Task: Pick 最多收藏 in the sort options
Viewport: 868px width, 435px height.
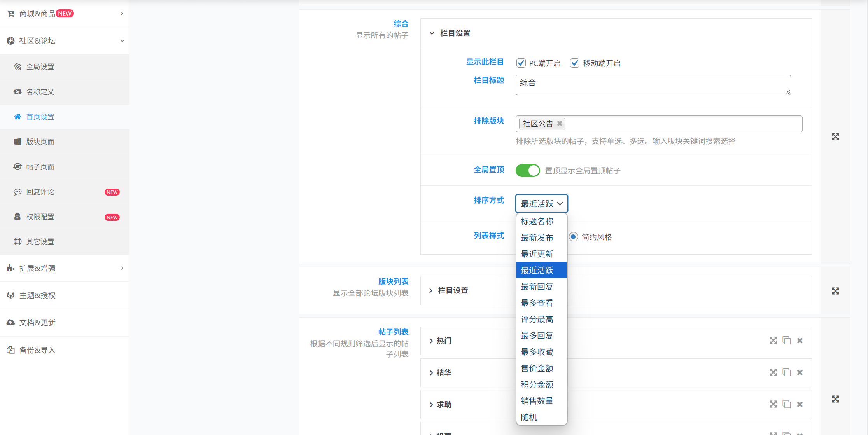Action: (x=537, y=352)
